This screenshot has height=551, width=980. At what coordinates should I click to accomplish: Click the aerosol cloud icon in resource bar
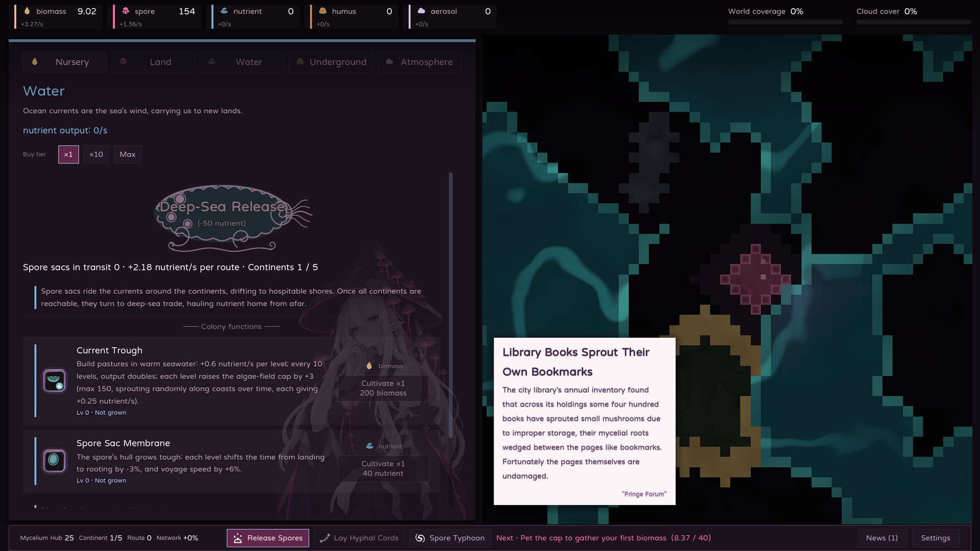[421, 11]
